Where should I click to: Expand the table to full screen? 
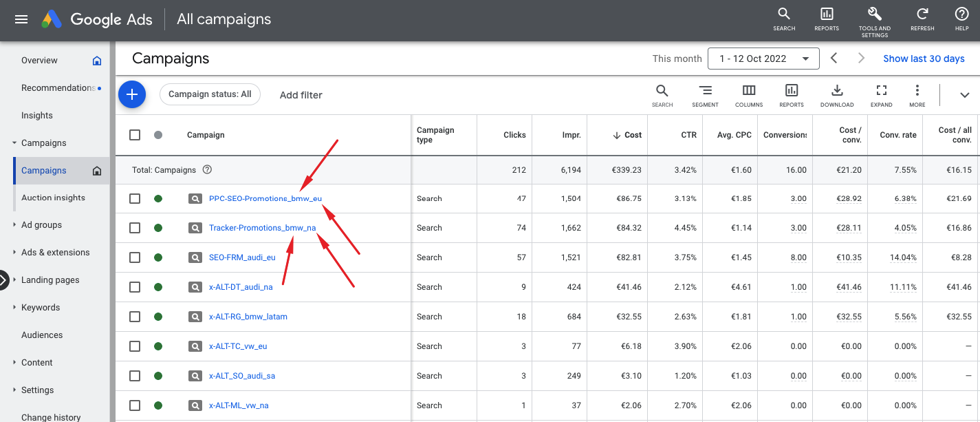click(x=882, y=96)
